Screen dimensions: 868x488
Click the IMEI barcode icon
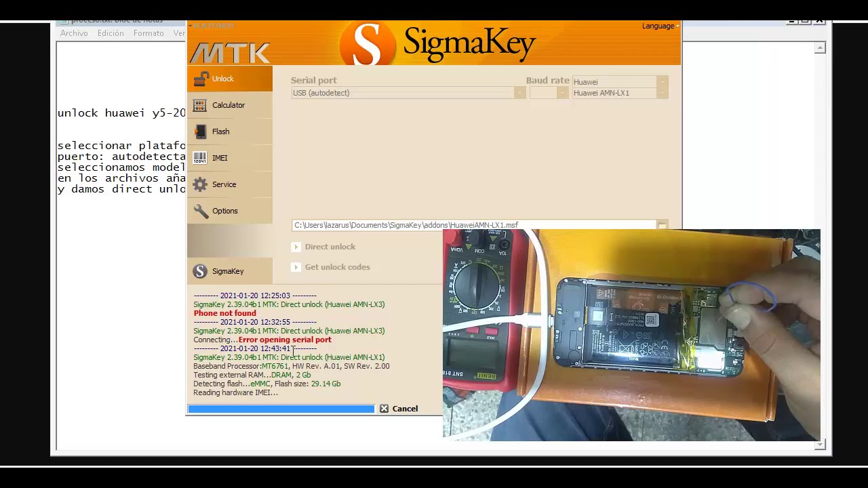(x=199, y=158)
